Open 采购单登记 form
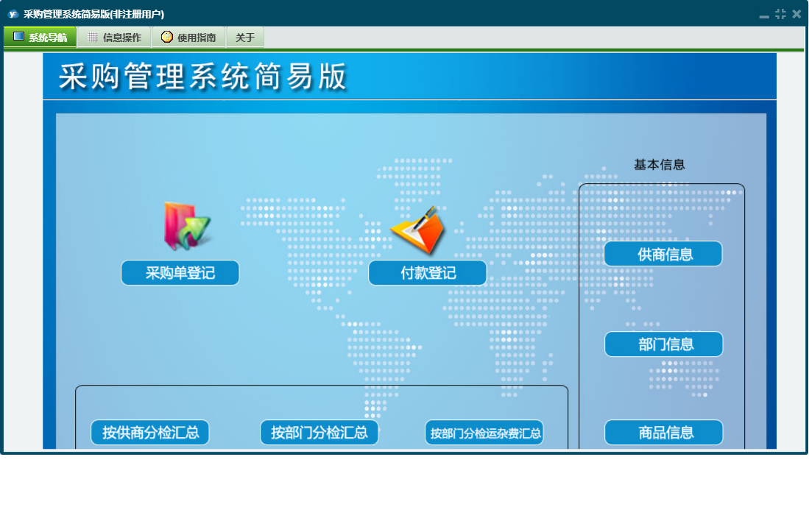This screenshot has height=532, width=809. (x=180, y=273)
